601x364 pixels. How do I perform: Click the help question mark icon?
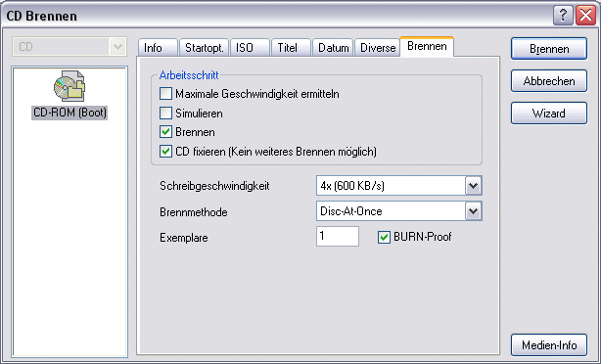click(x=563, y=16)
